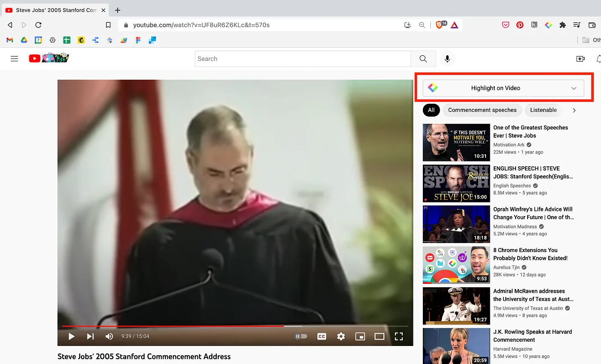Select the All chip
This screenshot has width=601, height=364.
431,110
